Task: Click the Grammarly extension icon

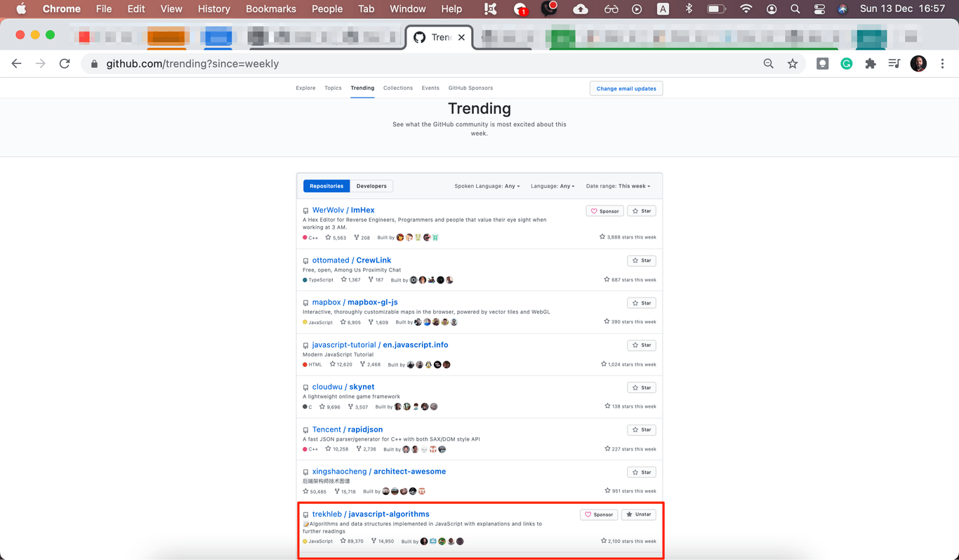Action: click(x=847, y=64)
